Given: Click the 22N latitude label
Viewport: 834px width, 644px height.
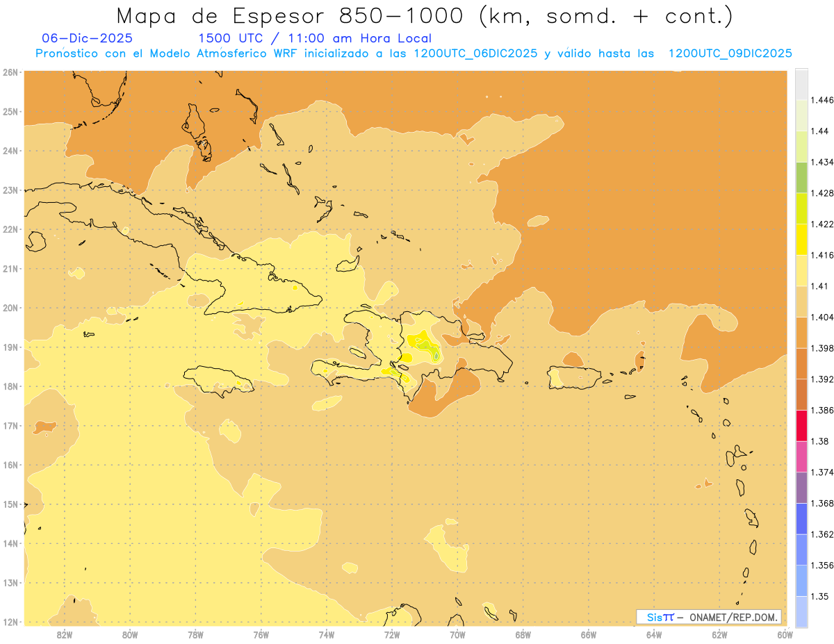Looking at the screenshot, I should tap(10, 229).
